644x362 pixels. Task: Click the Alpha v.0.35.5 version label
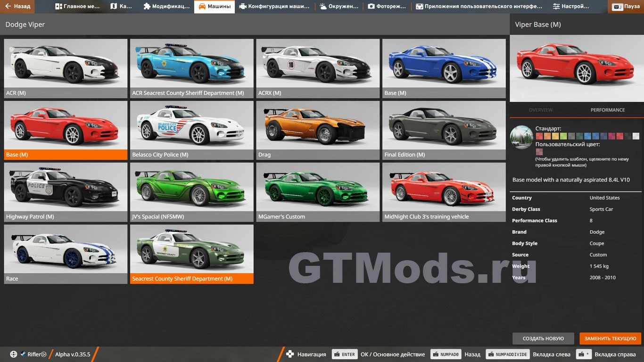tap(73, 354)
